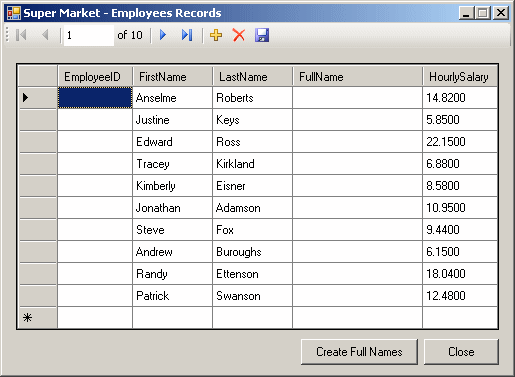Click the salary value 10.9500

pyautogui.click(x=460, y=208)
